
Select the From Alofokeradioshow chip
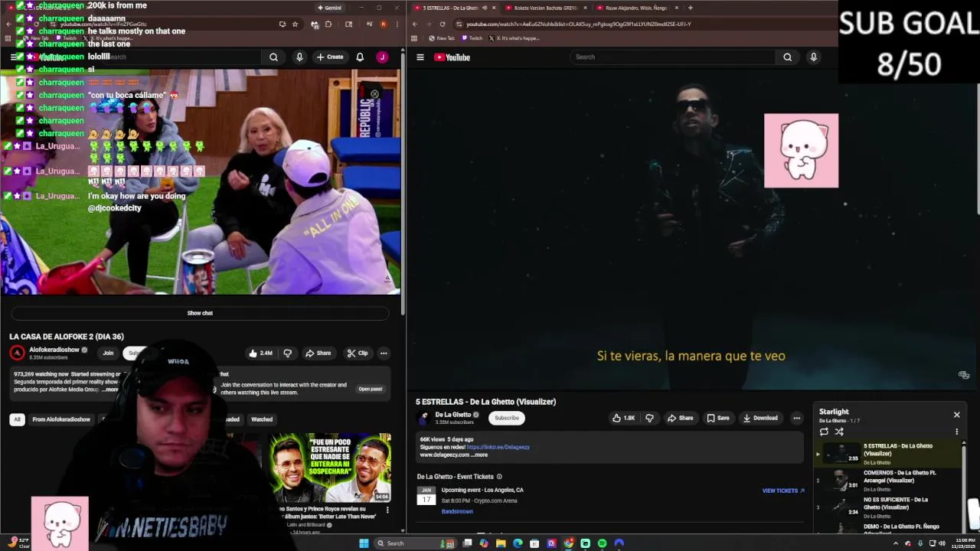(61, 419)
